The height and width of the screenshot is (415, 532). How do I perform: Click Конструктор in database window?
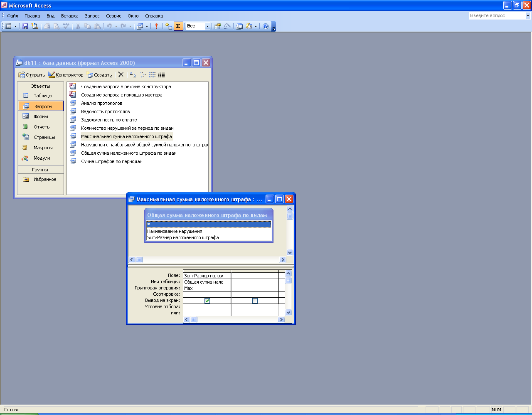coord(66,75)
